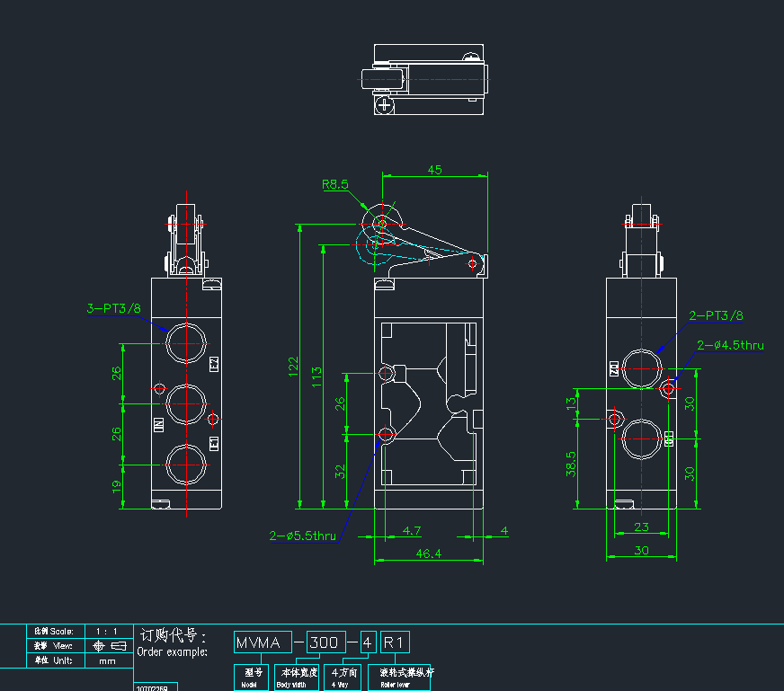Click the mm unit value cell

coord(108,660)
